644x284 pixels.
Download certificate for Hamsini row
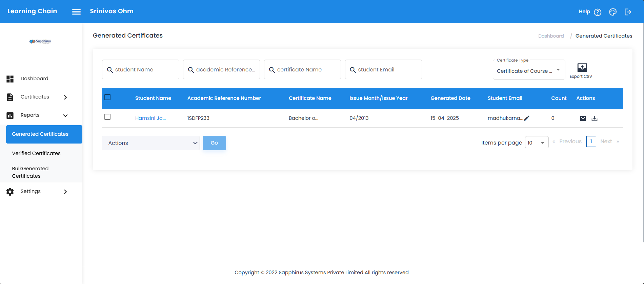[594, 118]
